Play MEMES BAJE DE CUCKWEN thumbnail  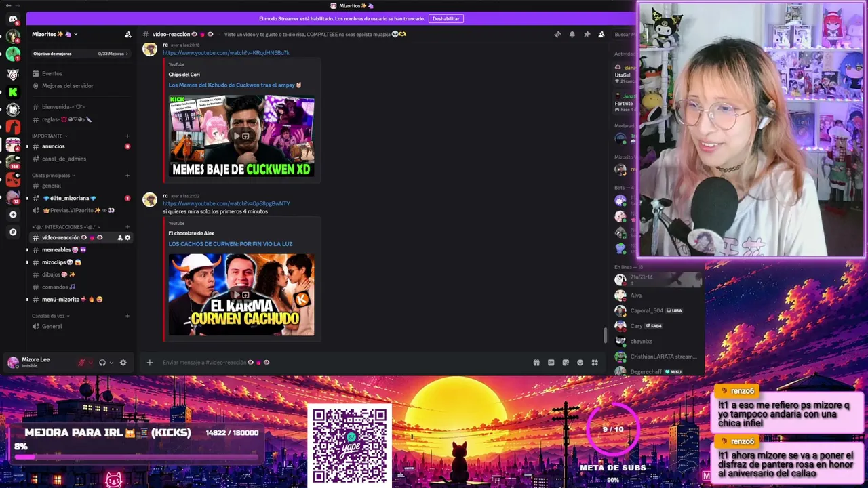click(241, 136)
